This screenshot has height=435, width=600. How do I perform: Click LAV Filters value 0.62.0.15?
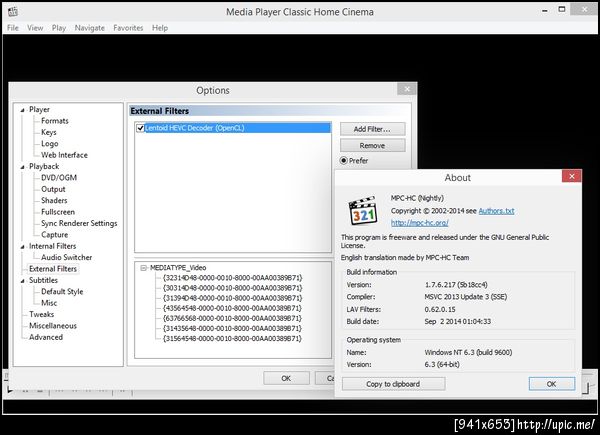pyautogui.click(x=440, y=310)
